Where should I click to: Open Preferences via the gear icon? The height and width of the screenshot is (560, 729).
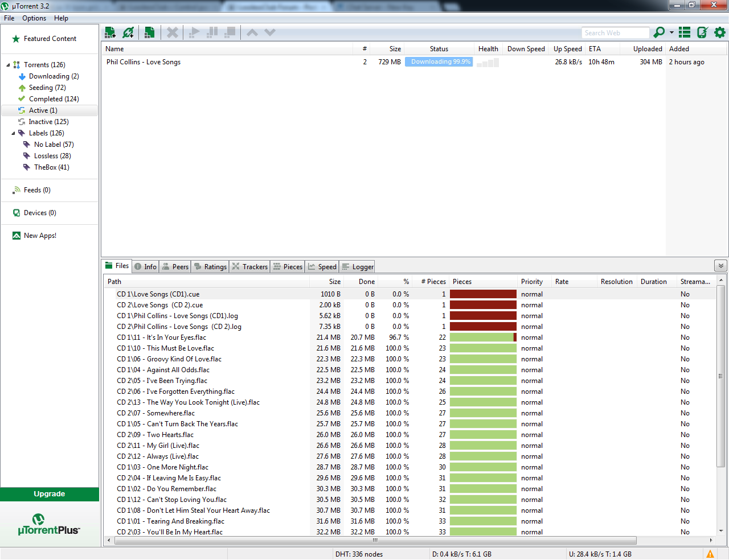(x=720, y=32)
